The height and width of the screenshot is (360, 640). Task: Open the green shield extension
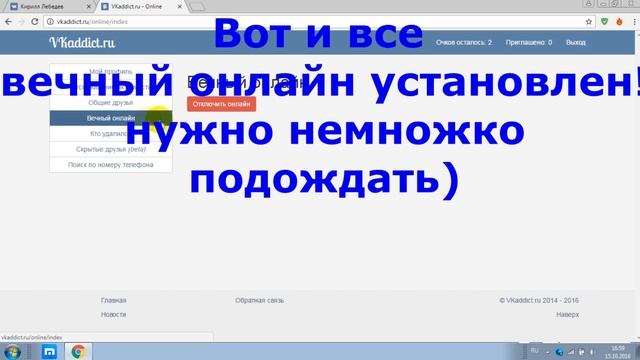coord(604,22)
